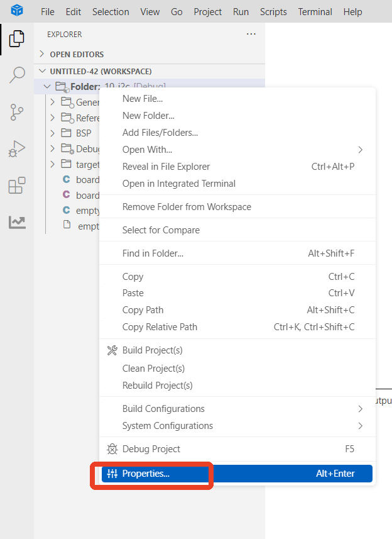Choose Copy Path entry
The width and height of the screenshot is (392, 539).
click(x=237, y=310)
